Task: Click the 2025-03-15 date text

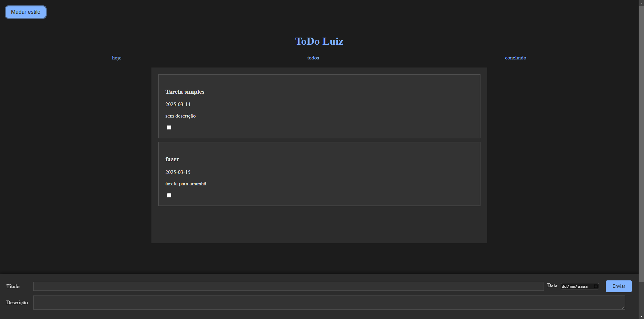Action: click(x=178, y=172)
